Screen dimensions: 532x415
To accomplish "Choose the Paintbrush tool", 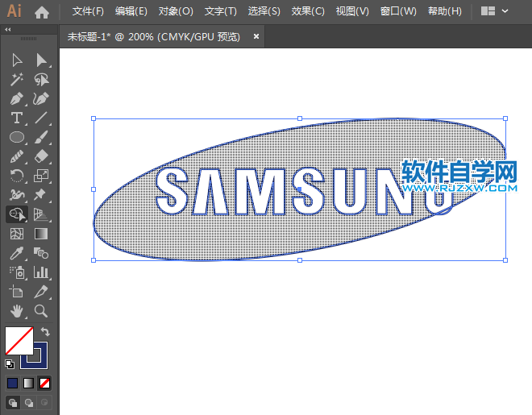I will click(41, 137).
